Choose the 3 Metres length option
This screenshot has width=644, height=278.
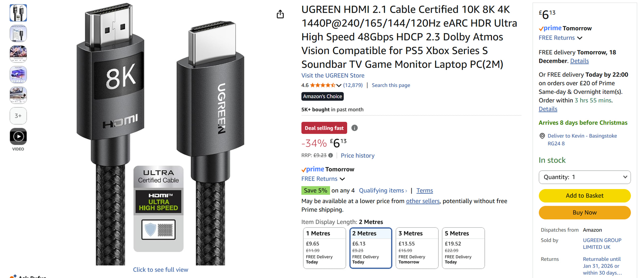pos(417,248)
